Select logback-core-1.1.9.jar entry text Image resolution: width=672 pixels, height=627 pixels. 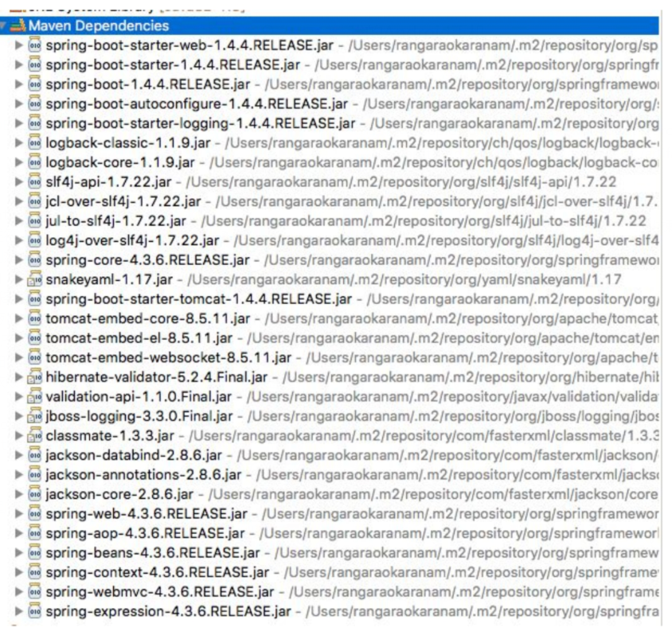point(120,162)
